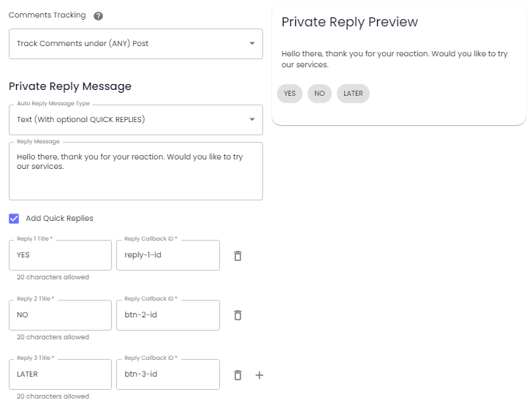The width and height of the screenshot is (532, 411).
Task: Select the Text (With optional QUICK REPLIES) field
Action: coord(136,119)
